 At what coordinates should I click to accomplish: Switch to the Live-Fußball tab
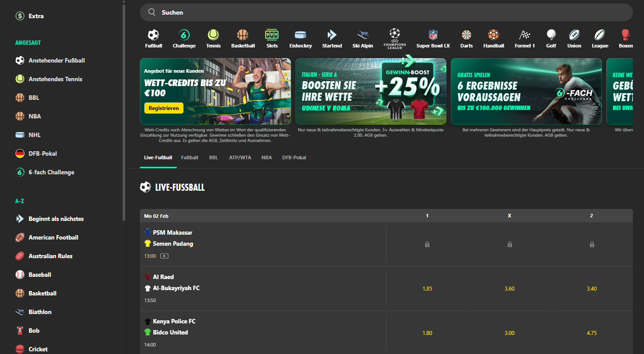click(158, 157)
